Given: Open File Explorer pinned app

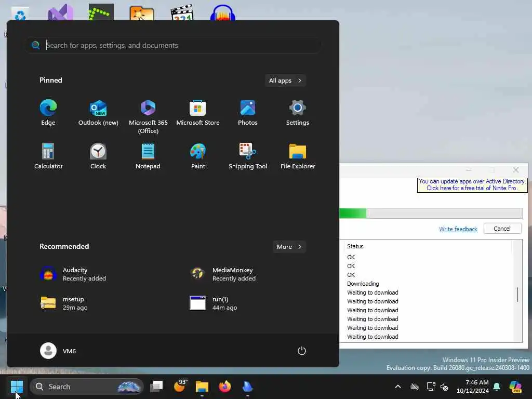Looking at the screenshot, I should pyautogui.click(x=298, y=156).
